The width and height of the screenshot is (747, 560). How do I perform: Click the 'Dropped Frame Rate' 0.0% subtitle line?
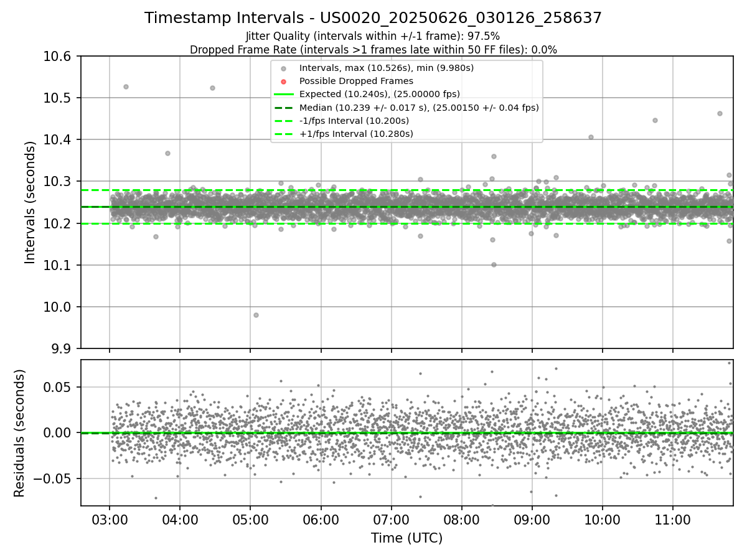pyautogui.click(x=373, y=50)
